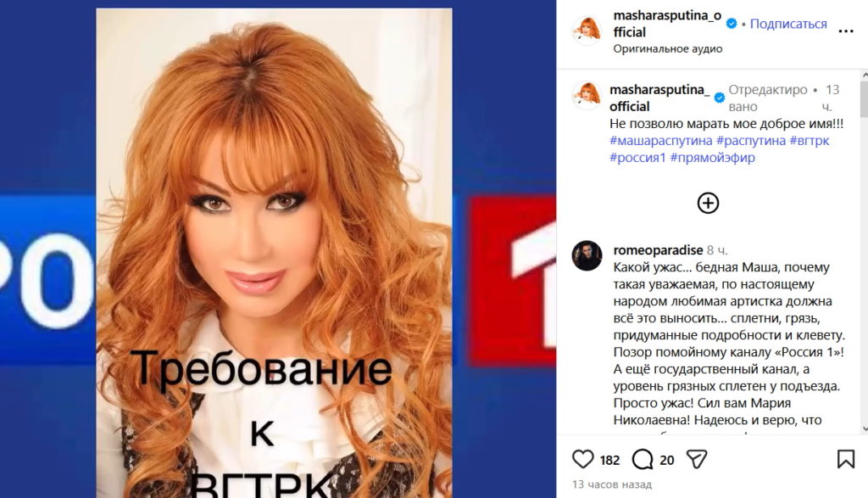Open hashtag #россия1
868x498 pixels.
pos(637,157)
